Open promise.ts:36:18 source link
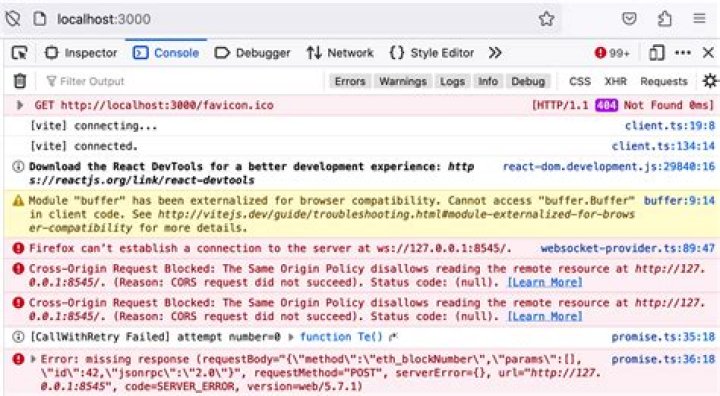 coord(663,359)
